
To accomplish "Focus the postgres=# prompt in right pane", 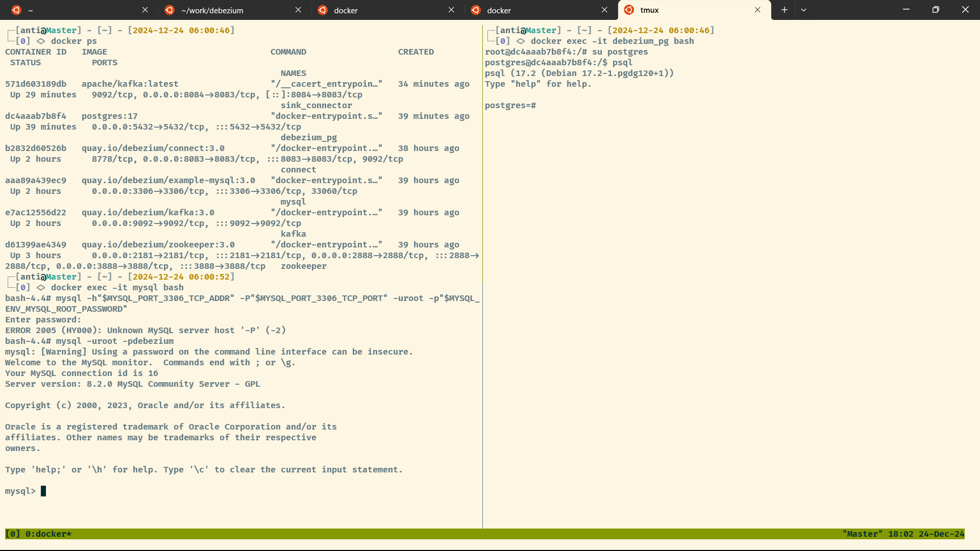I will [510, 106].
